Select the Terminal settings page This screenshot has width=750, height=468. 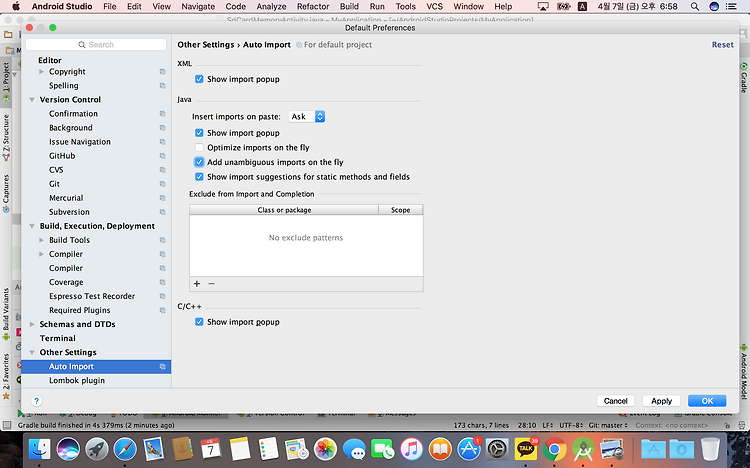(x=96, y=338)
